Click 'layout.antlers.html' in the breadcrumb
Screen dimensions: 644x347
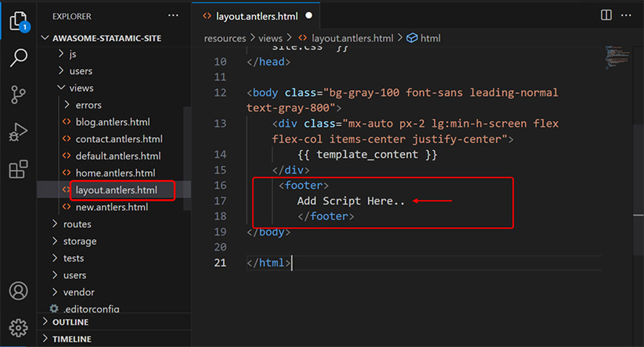tap(352, 38)
